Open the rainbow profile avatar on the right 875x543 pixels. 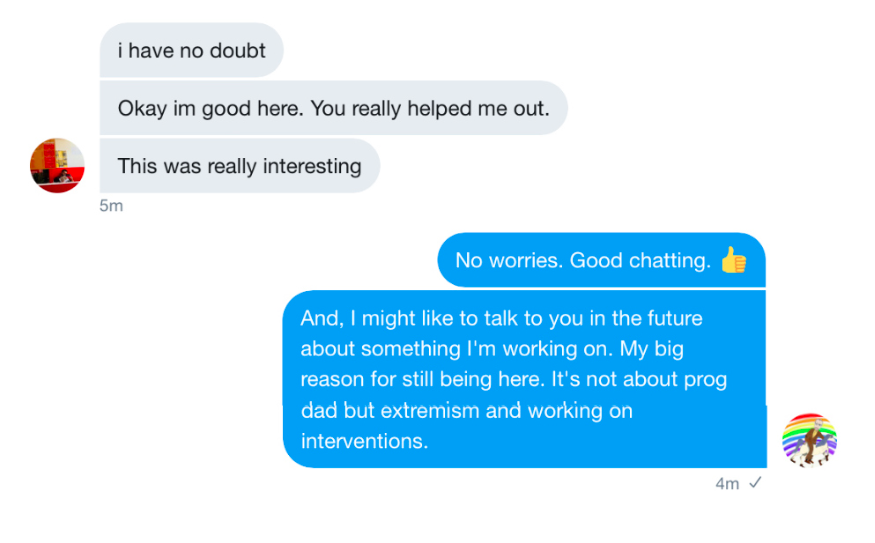(x=809, y=440)
